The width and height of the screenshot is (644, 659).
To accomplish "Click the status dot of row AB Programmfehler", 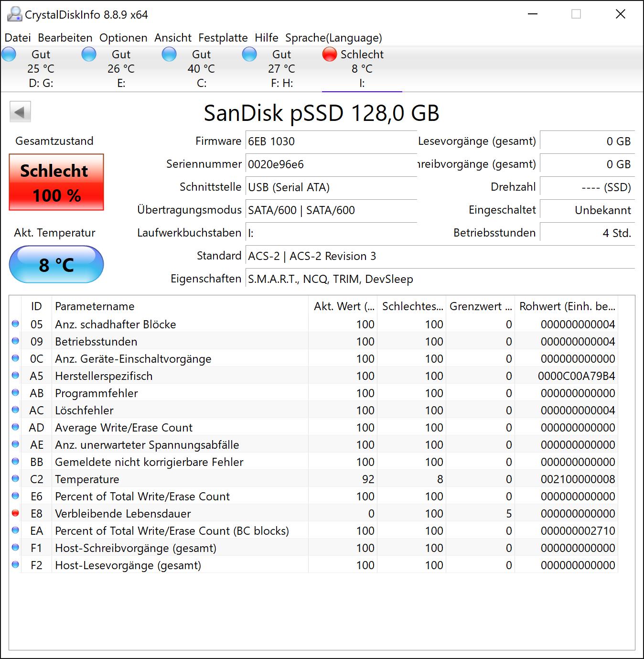I will [x=15, y=393].
